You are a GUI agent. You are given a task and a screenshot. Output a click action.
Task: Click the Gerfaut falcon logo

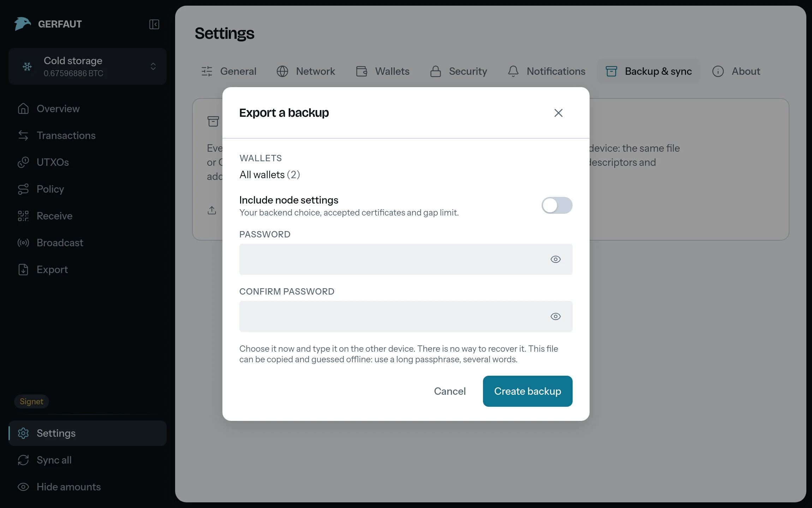(x=22, y=24)
